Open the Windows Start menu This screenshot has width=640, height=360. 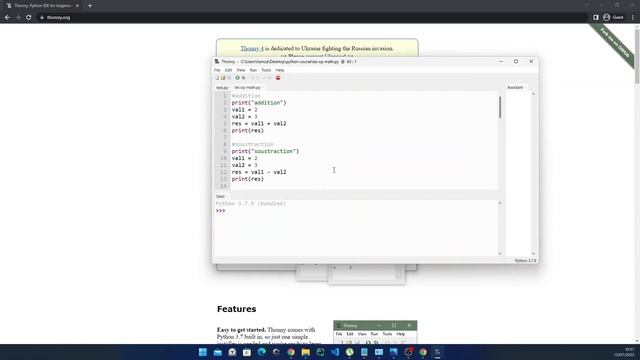[202, 352]
